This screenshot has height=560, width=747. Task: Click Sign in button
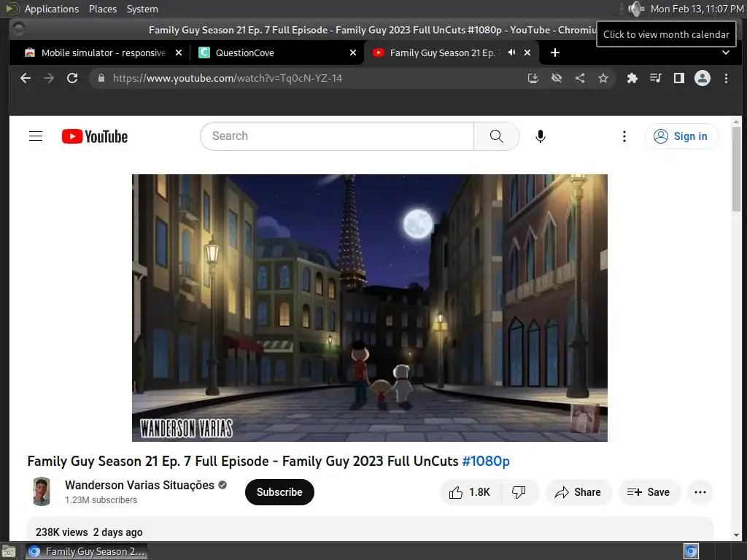[x=681, y=136]
